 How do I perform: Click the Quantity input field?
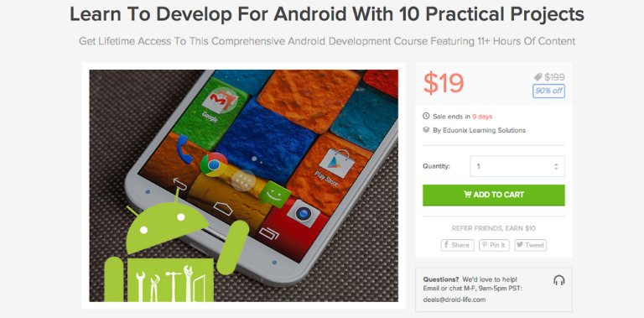(x=517, y=166)
